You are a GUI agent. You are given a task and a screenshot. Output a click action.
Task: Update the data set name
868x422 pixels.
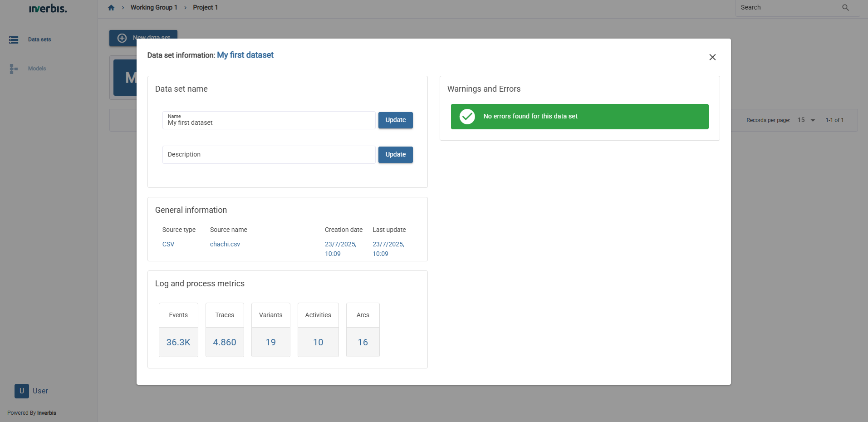(x=395, y=120)
